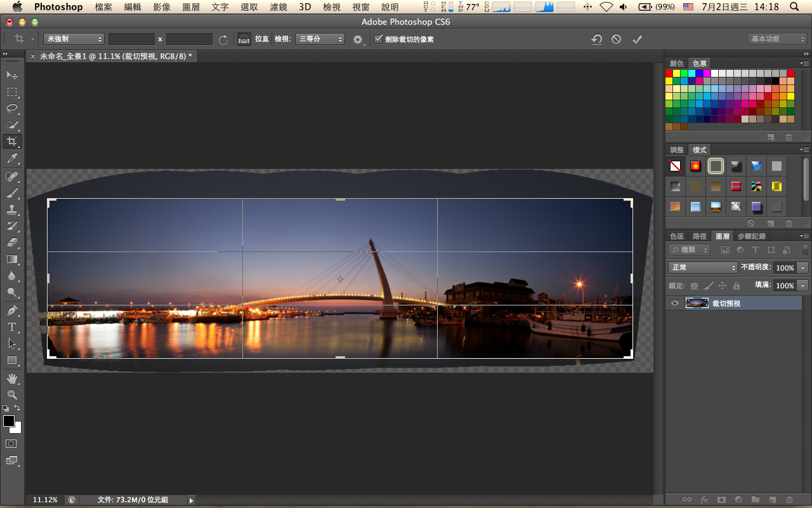This screenshot has height=508, width=812.
Task: Switch to the 色版 channels tab
Action: (677, 236)
